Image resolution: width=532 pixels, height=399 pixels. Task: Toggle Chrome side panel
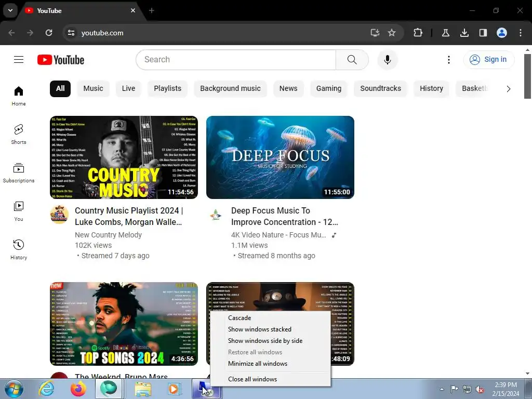coord(483,33)
